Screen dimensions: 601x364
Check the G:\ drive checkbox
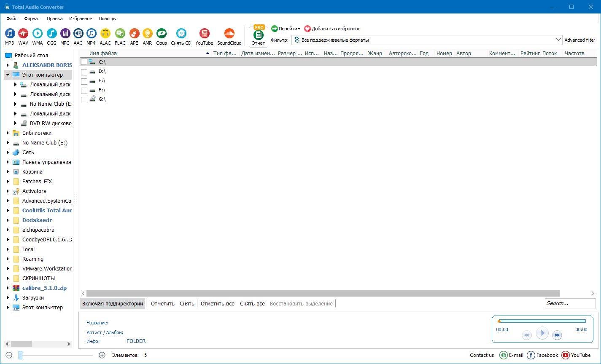84,99
